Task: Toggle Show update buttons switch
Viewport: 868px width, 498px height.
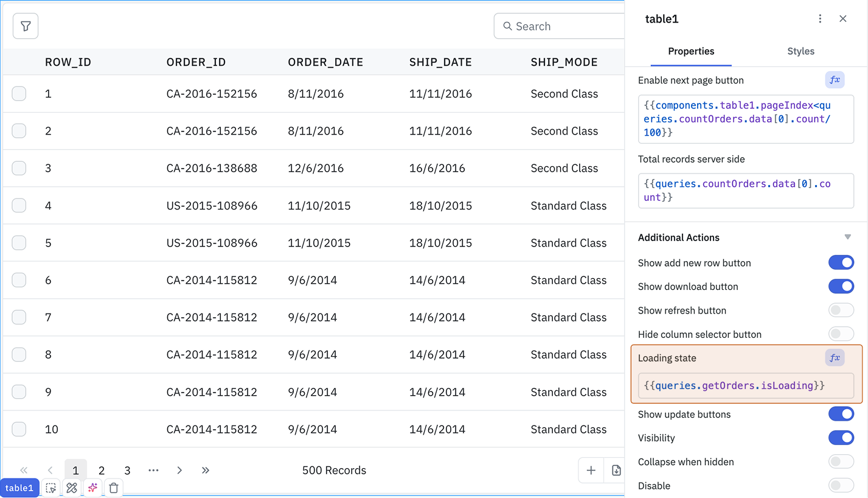Action: click(841, 414)
